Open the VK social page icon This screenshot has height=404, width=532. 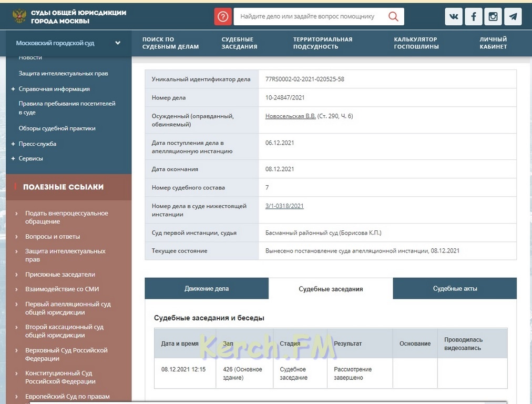pos(454,16)
